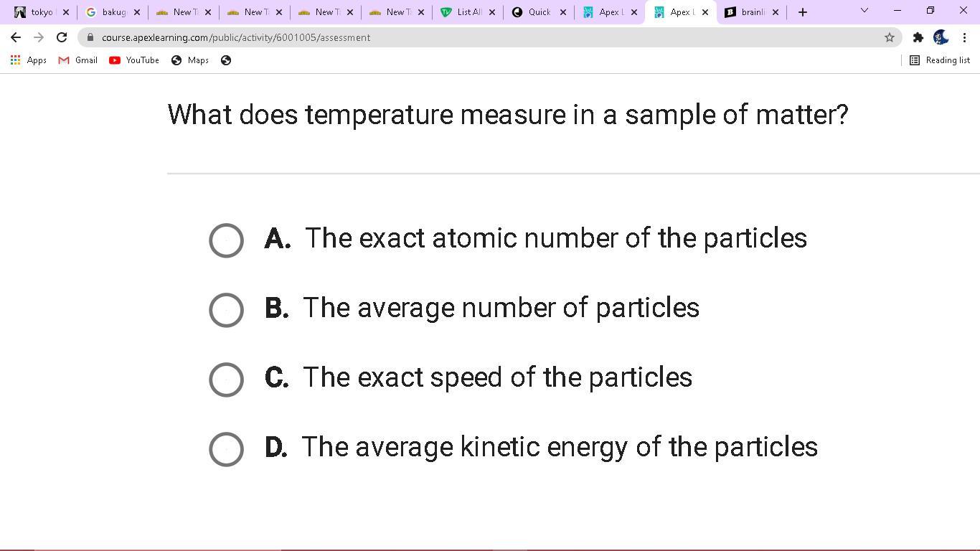This screenshot has height=551, width=980.
Task: Select answer A radio button
Action: tap(226, 240)
